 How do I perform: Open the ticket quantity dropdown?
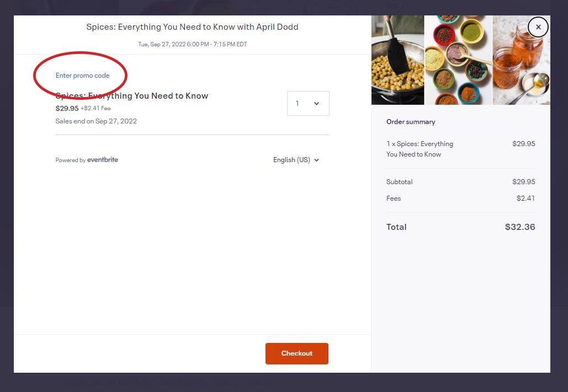coord(308,104)
